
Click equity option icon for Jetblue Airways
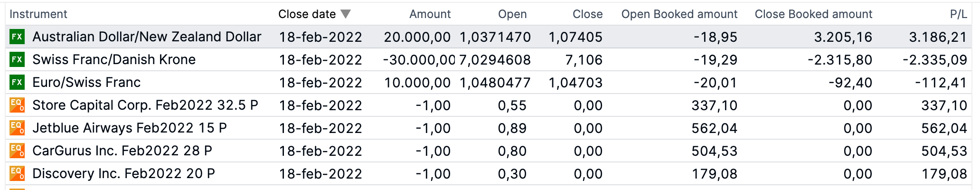17,128
